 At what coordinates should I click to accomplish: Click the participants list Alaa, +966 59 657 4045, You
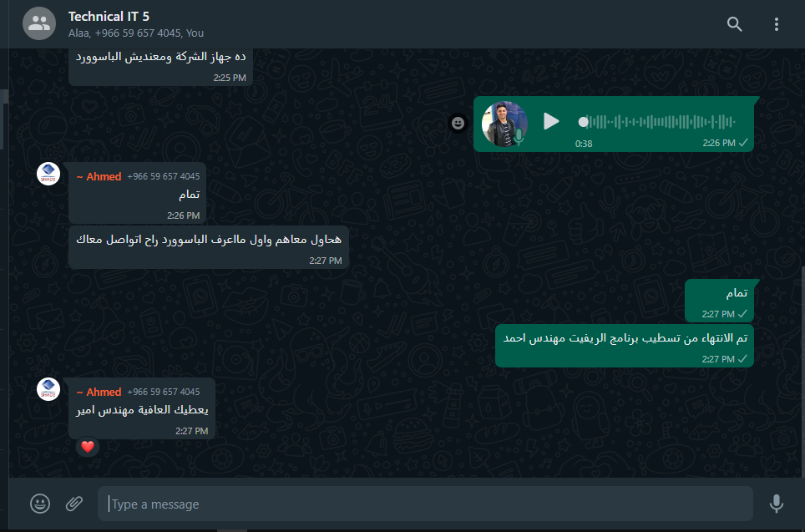(x=136, y=33)
